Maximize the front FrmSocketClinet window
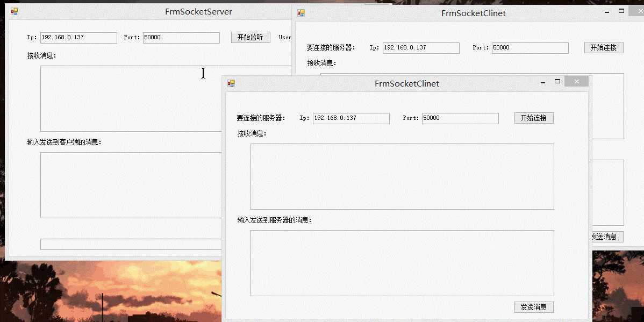The width and height of the screenshot is (644, 322). (x=557, y=82)
